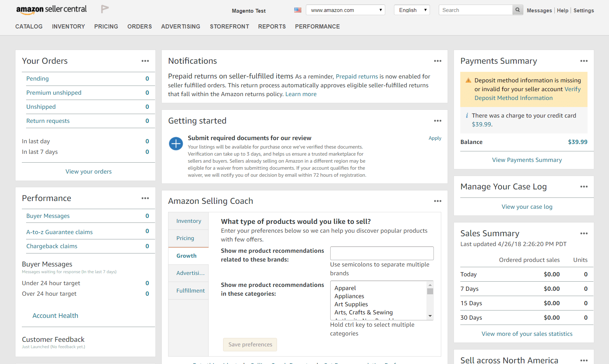This screenshot has width=609, height=364.
Task: Click View your case log link
Action: [527, 207]
